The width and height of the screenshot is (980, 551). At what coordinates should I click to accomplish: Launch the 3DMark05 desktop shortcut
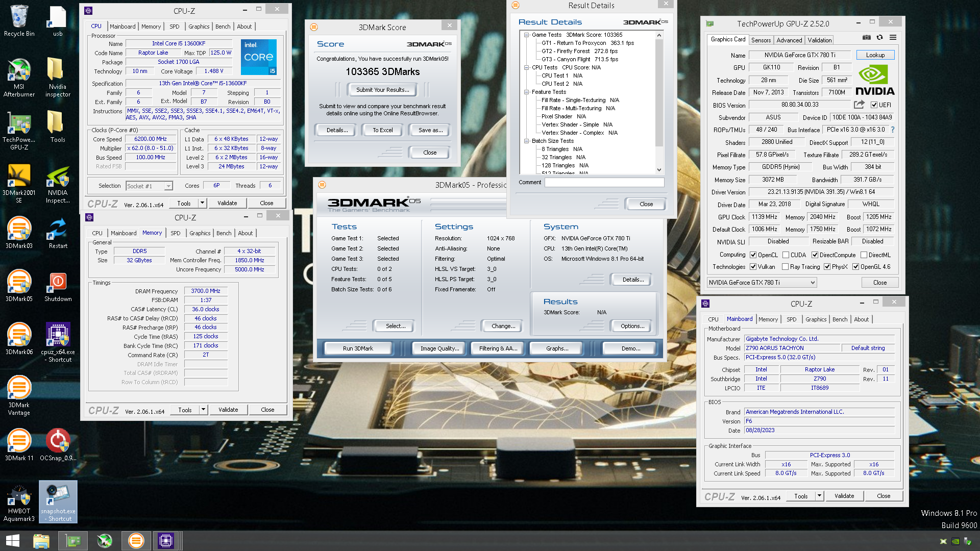coord(19,286)
